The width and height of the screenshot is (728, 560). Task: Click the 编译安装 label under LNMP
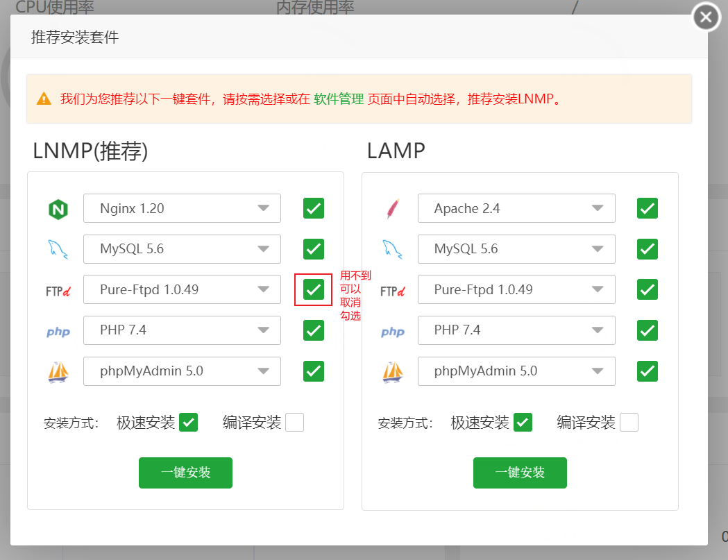pos(252,423)
